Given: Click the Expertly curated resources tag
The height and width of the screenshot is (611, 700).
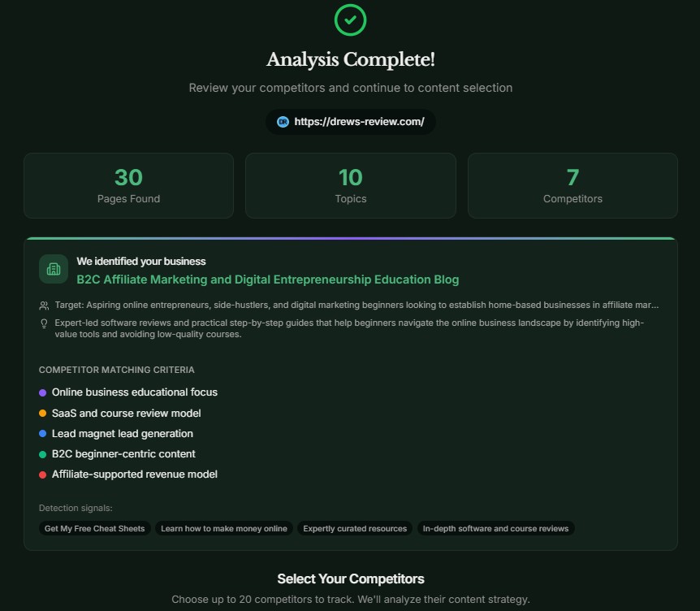Looking at the screenshot, I should [x=355, y=528].
